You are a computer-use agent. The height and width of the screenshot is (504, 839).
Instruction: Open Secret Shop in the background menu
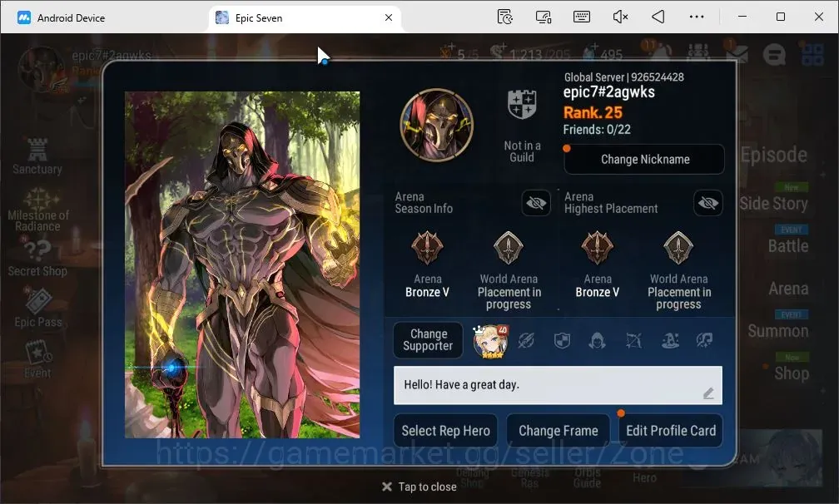click(37, 259)
